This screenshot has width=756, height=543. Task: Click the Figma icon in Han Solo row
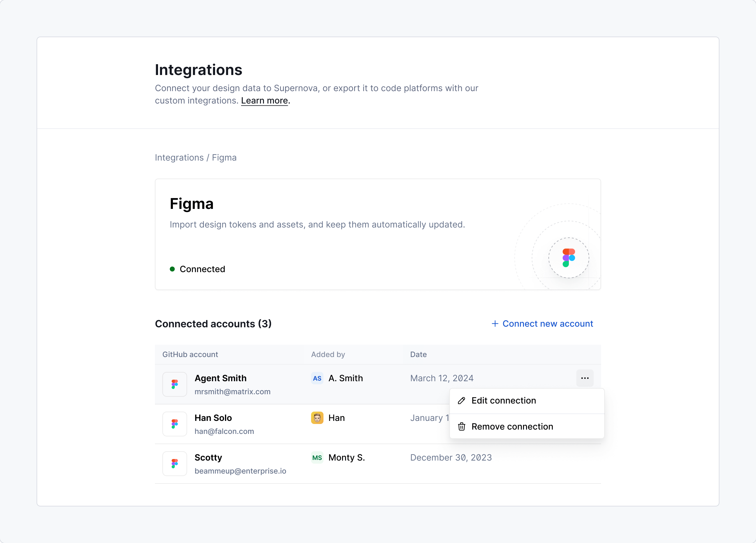[x=175, y=424]
